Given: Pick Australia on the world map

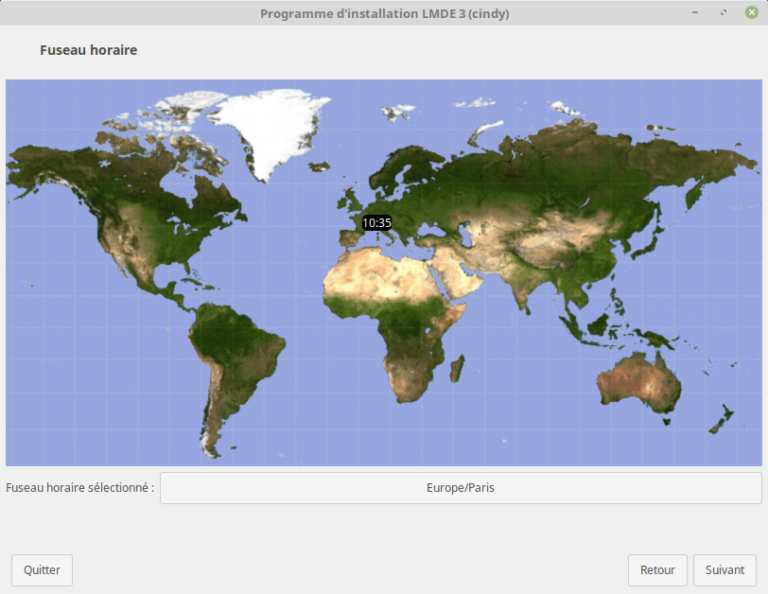Looking at the screenshot, I should tap(638, 380).
